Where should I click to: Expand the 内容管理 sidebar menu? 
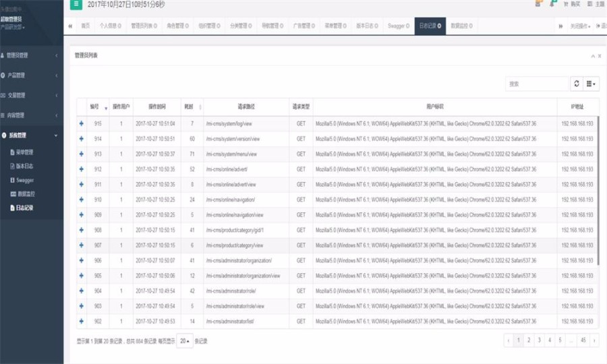tap(32, 115)
